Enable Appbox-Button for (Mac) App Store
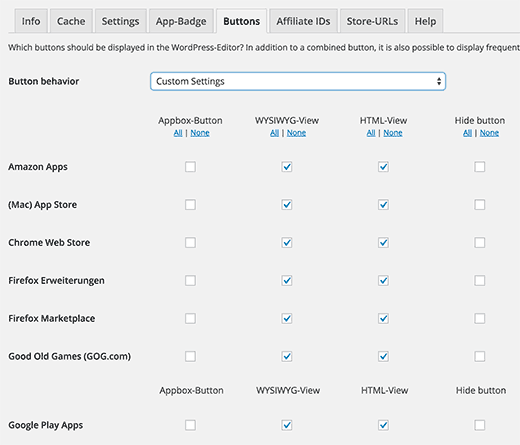The height and width of the screenshot is (445, 520). point(190,205)
